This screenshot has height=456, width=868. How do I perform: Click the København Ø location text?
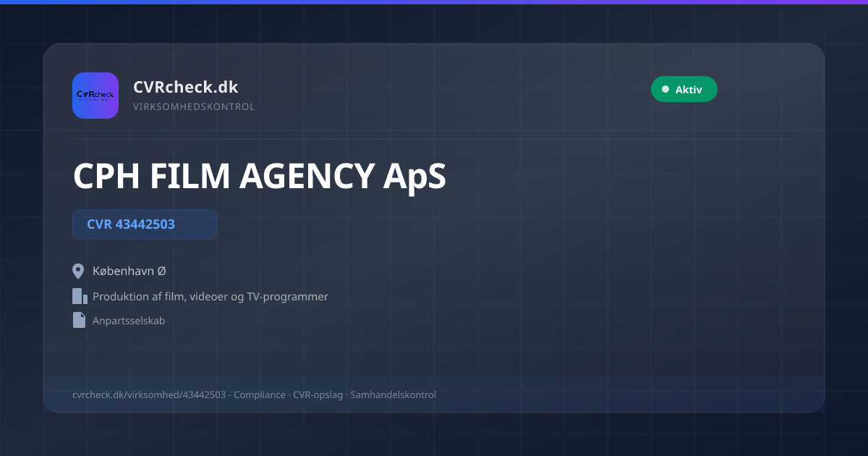click(129, 271)
